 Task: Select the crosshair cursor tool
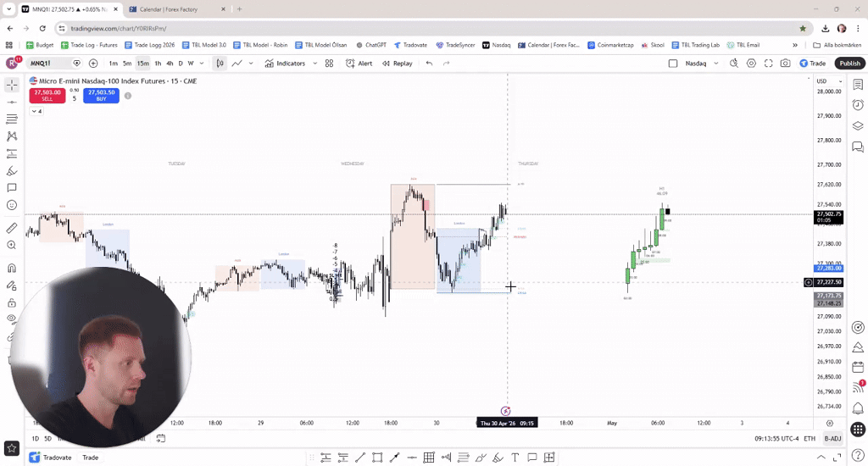click(12, 85)
